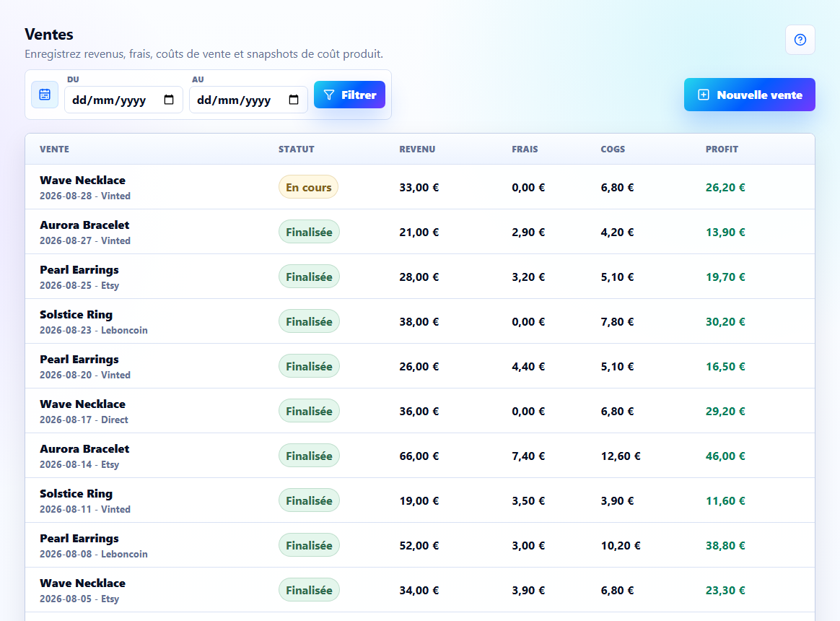Click the 46,00 € profit value
Image resolution: width=840 pixels, height=621 pixels.
[725, 456]
